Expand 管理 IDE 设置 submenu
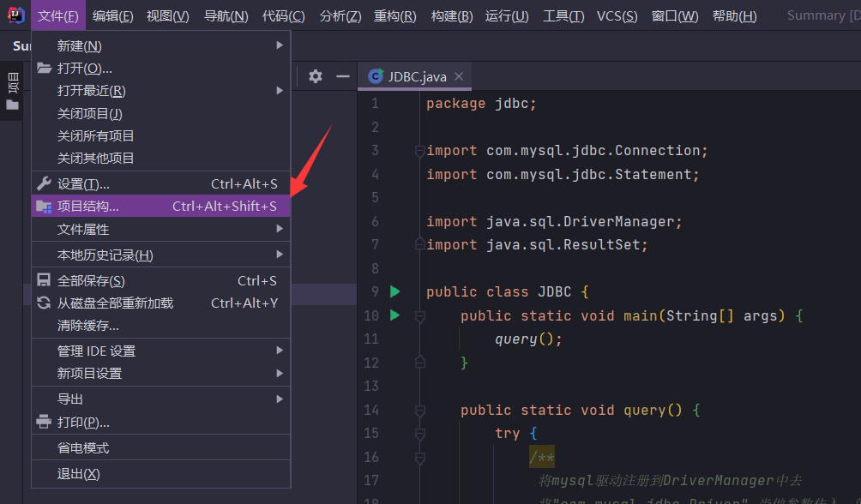 [161, 351]
